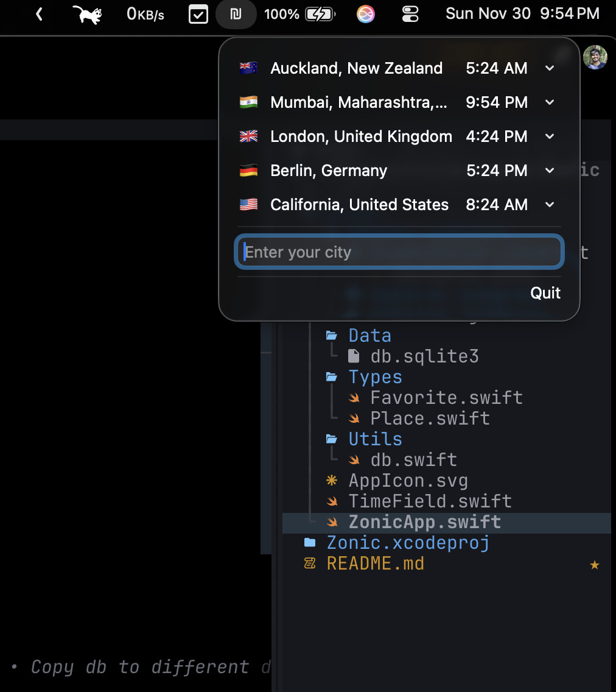
Task: Expand options for Mumbai row
Action: pyautogui.click(x=550, y=102)
